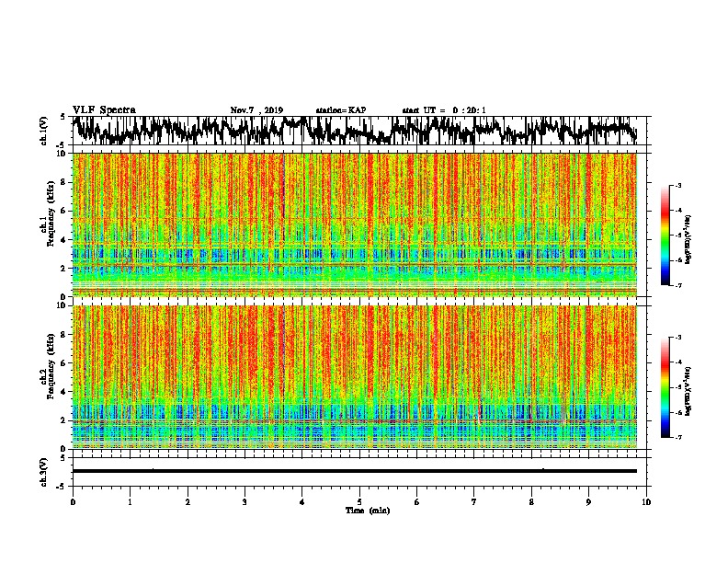This screenshot has width=728, height=563.
Task: Click the "1" tick on the Time axis
Action: (x=130, y=502)
